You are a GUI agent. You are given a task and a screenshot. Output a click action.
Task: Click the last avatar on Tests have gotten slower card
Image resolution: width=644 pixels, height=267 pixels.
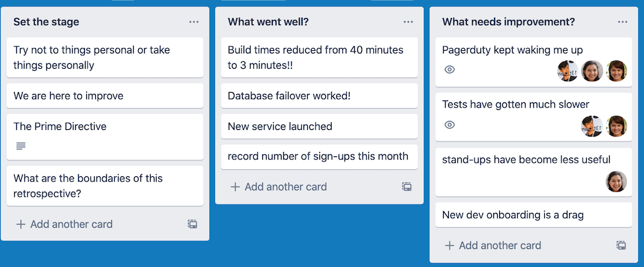point(616,126)
